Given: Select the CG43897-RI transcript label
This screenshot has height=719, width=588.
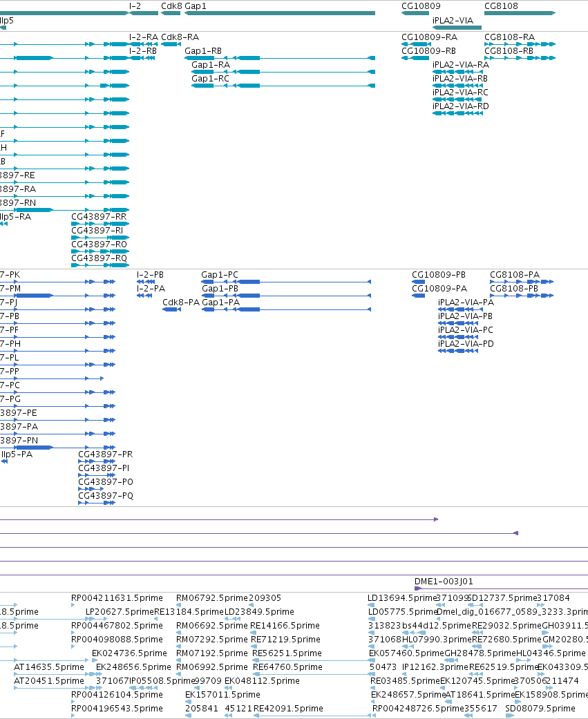Looking at the screenshot, I should coord(97,230).
